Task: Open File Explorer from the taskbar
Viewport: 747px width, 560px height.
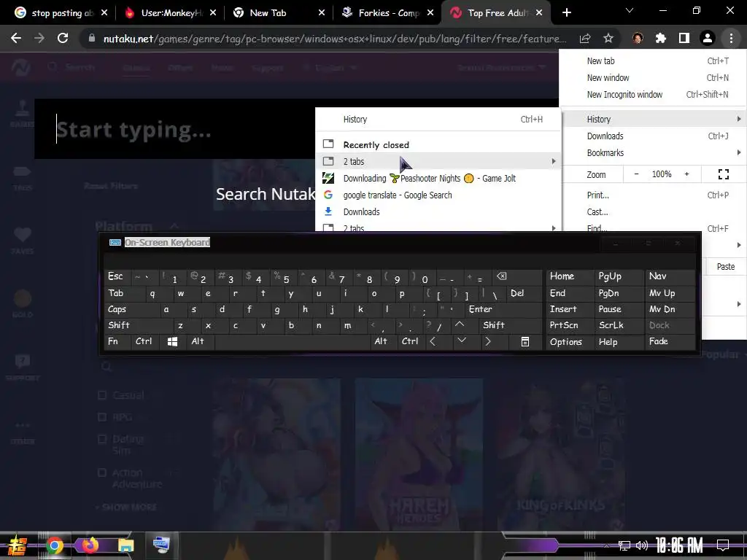Action: click(x=125, y=545)
